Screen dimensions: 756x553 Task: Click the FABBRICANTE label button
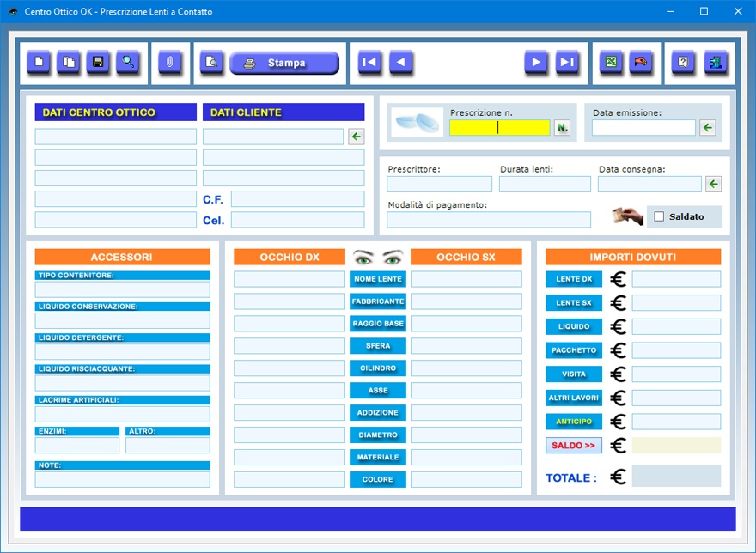377,301
